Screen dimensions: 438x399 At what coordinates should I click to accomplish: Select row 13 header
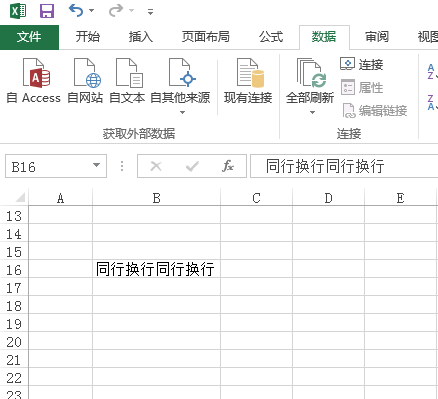tap(14, 216)
